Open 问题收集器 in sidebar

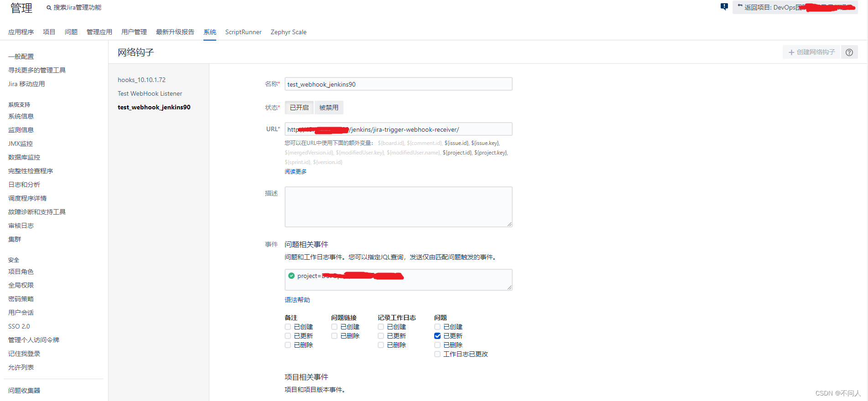(x=24, y=391)
